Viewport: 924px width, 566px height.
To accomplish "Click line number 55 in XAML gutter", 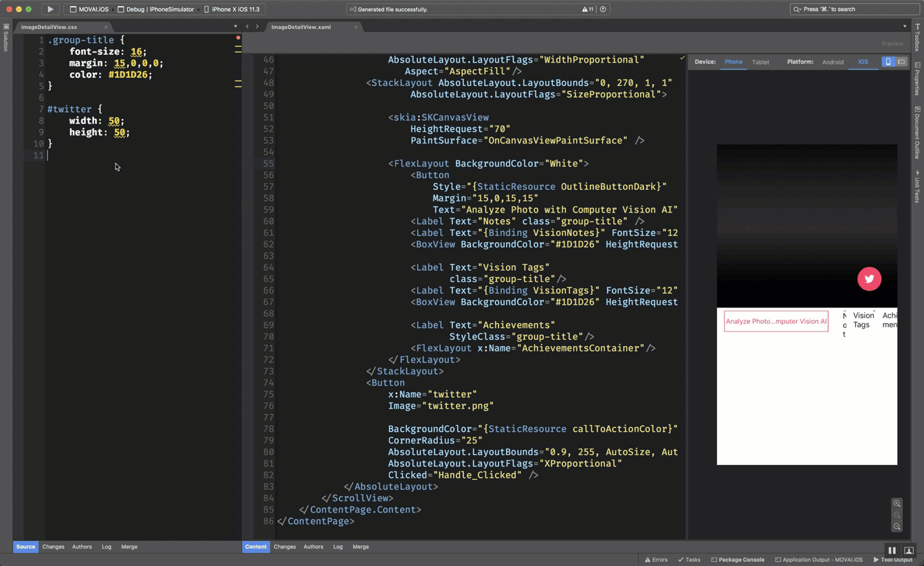I will pos(268,164).
